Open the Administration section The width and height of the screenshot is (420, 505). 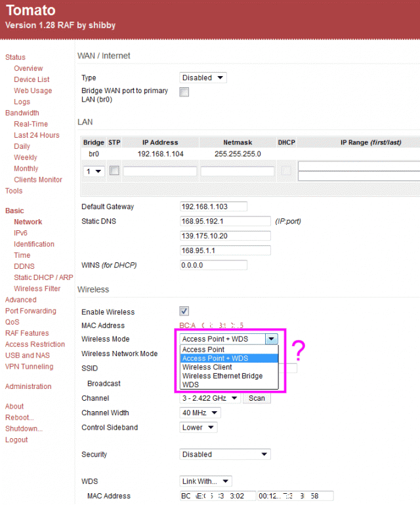[x=28, y=386]
